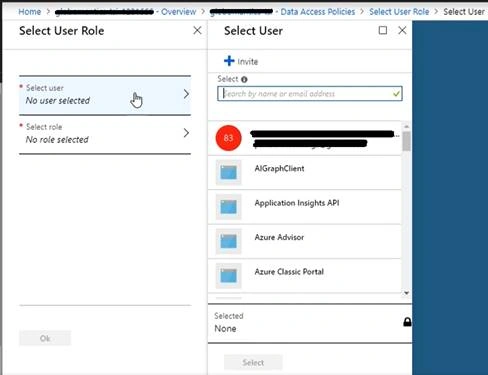The height and width of the screenshot is (375, 488).
Task: Select the red 83 user avatar
Action: (x=228, y=138)
